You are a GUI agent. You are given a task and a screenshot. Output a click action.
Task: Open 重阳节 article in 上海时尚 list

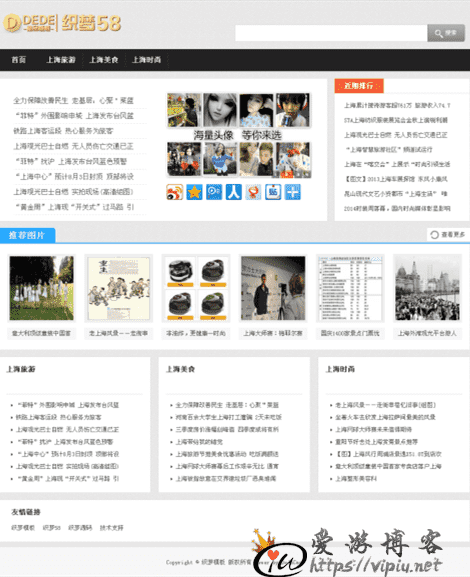pyautogui.click(x=376, y=442)
